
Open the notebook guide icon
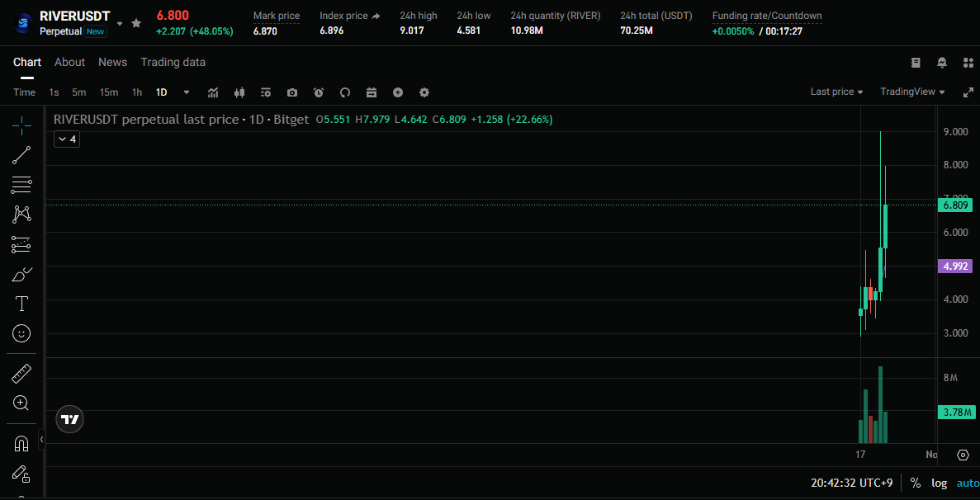(916, 63)
